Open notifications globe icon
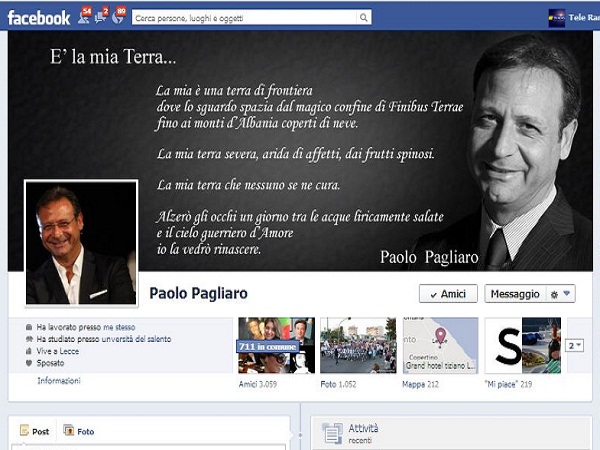The width and height of the screenshot is (600, 450). click(x=119, y=17)
